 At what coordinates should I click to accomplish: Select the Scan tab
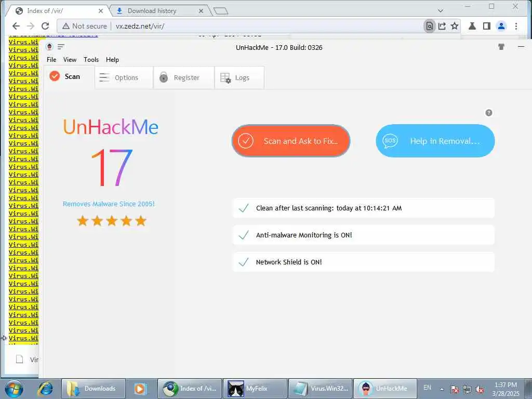(x=69, y=77)
